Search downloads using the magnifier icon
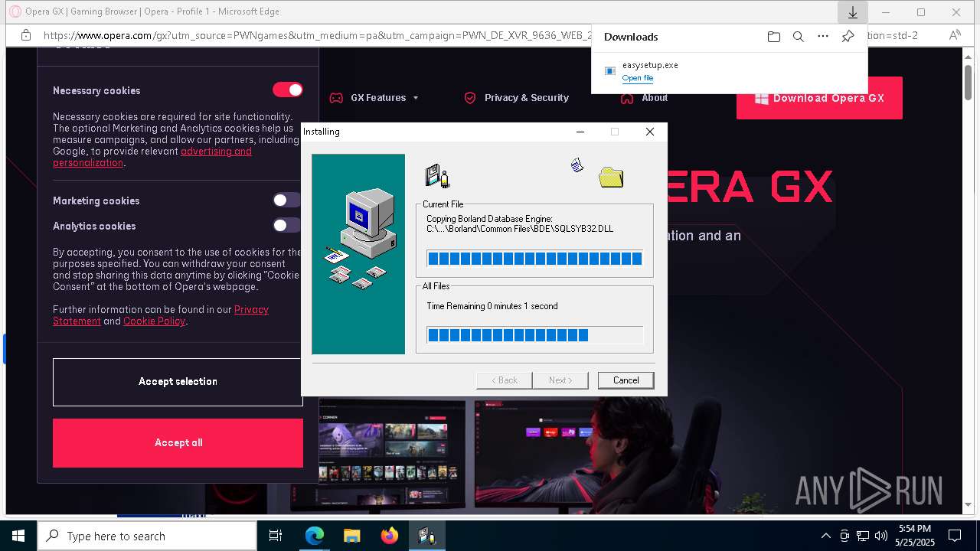Image resolution: width=980 pixels, height=551 pixels. click(799, 37)
